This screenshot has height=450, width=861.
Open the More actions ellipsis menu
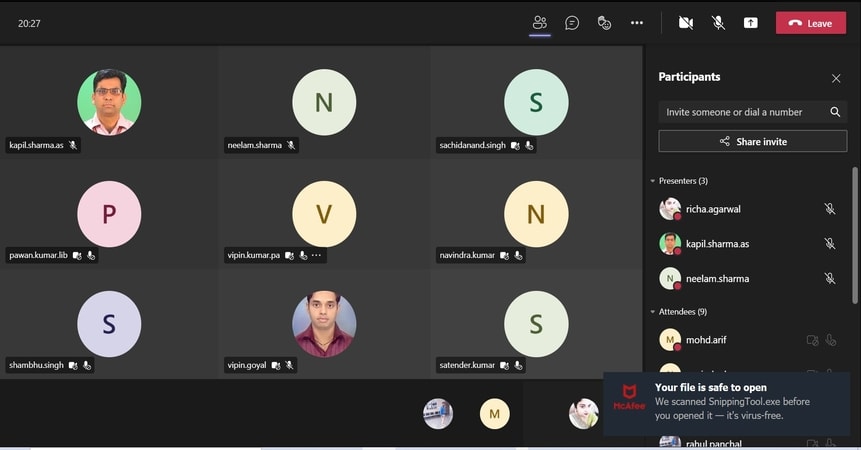pos(637,22)
